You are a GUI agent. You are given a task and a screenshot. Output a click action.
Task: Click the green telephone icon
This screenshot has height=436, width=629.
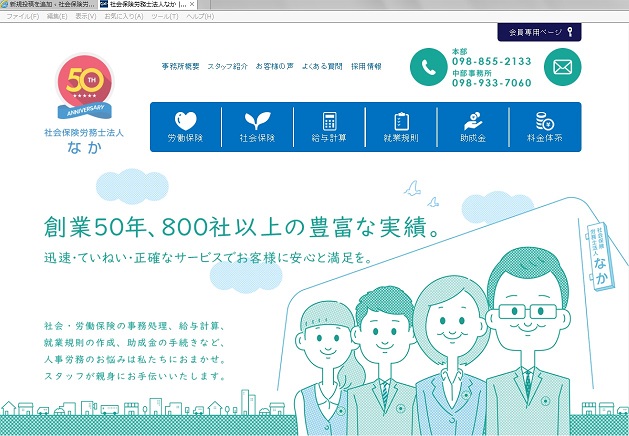[430, 68]
